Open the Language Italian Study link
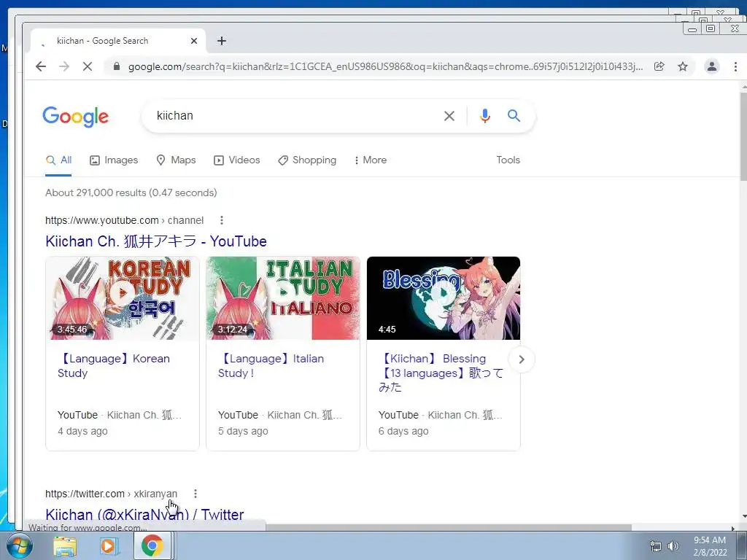This screenshot has height=560, width=747. [x=271, y=366]
